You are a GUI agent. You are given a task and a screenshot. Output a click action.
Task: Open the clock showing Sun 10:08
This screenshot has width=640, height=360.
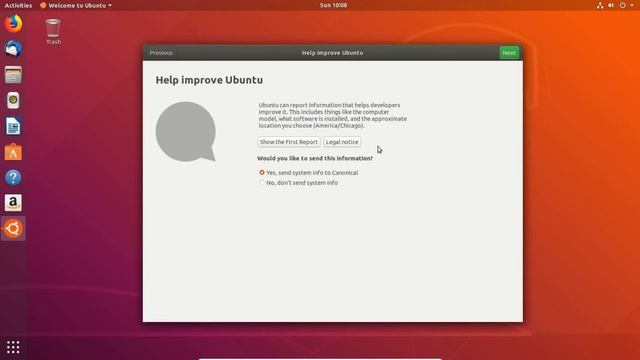tap(333, 5)
